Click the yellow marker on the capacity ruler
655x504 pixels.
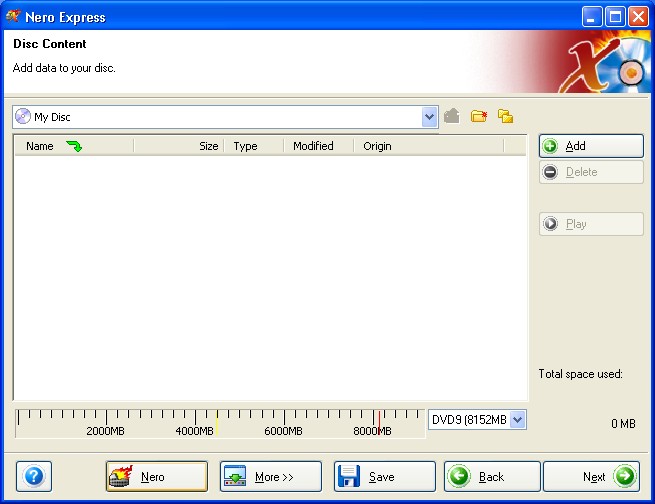tap(217, 423)
